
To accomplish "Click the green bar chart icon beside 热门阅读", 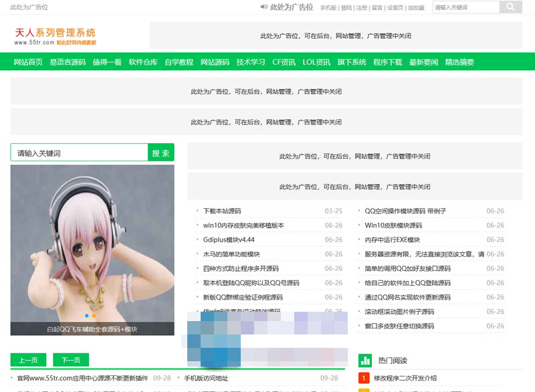I will [x=364, y=360].
